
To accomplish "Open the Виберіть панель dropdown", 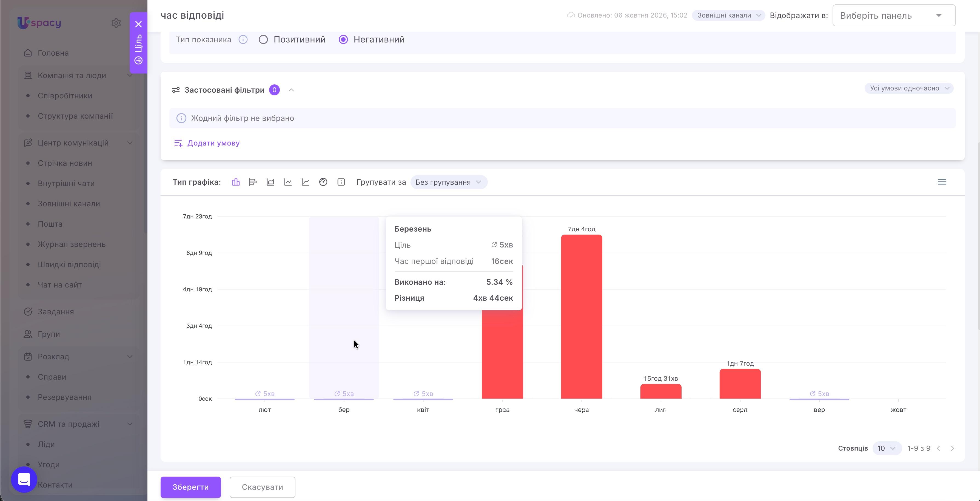I will (894, 16).
